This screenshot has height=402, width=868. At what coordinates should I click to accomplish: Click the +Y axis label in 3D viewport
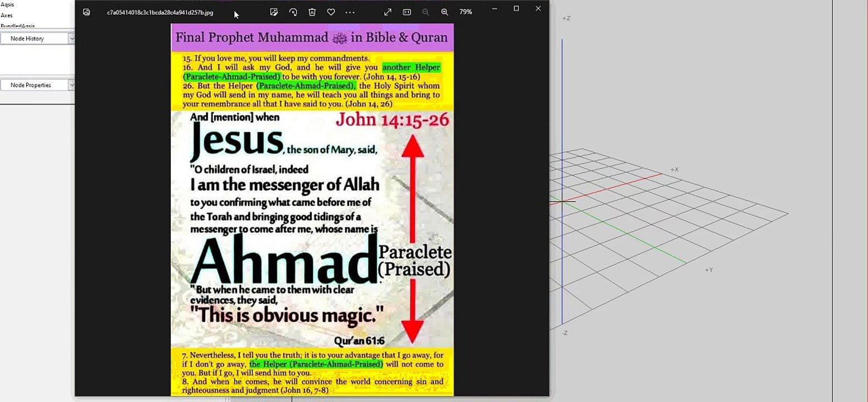(708, 270)
